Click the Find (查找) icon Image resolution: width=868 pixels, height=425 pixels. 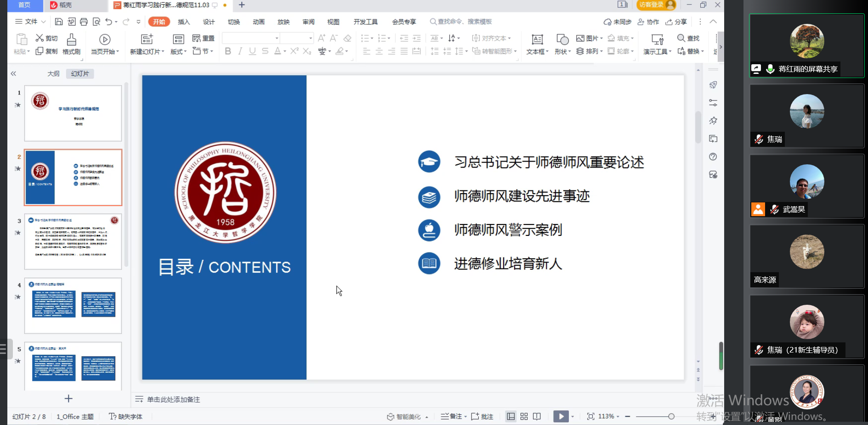681,38
